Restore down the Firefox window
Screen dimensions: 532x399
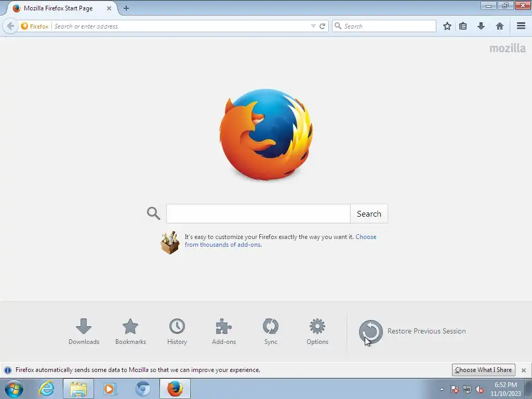(x=506, y=5)
